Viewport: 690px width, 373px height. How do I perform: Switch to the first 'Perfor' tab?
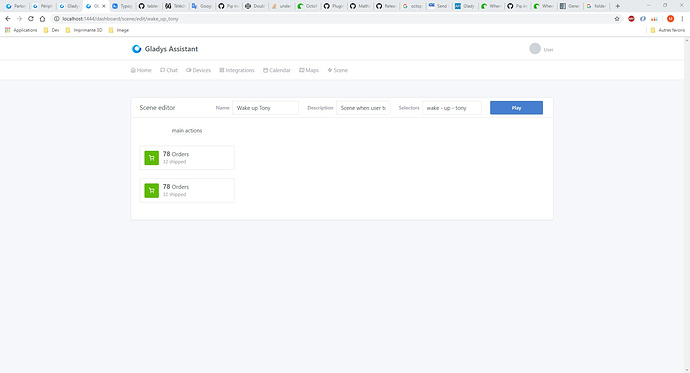coord(15,6)
